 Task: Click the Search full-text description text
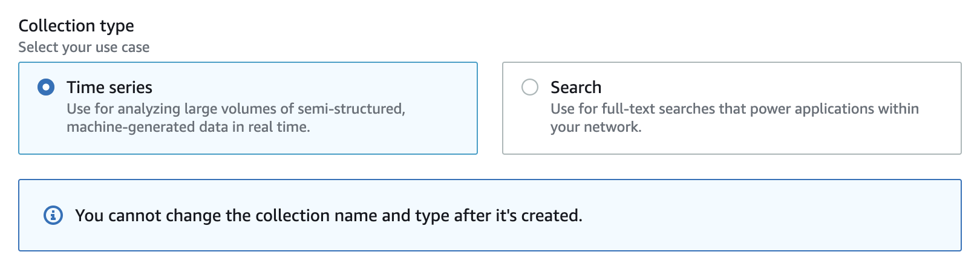point(734,109)
